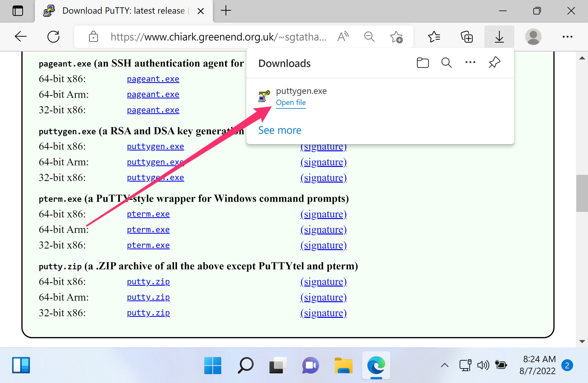
Task: Open downloads folder icon in Downloads panel
Action: point(422,63)
